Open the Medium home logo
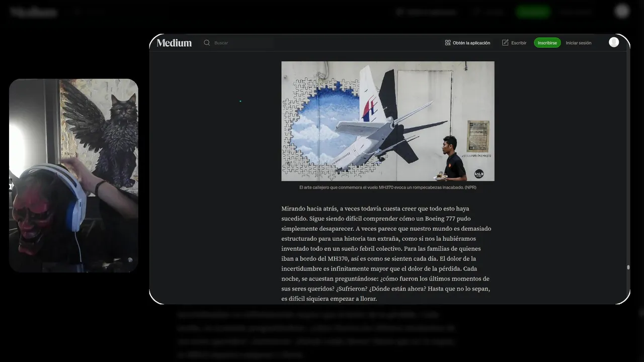Screen dimensions: 644x362 [x=174, y=43]
